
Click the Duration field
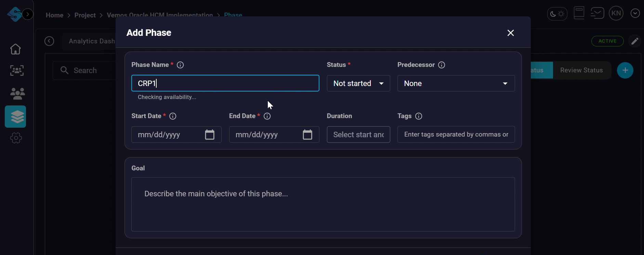(x=358, y=134)
